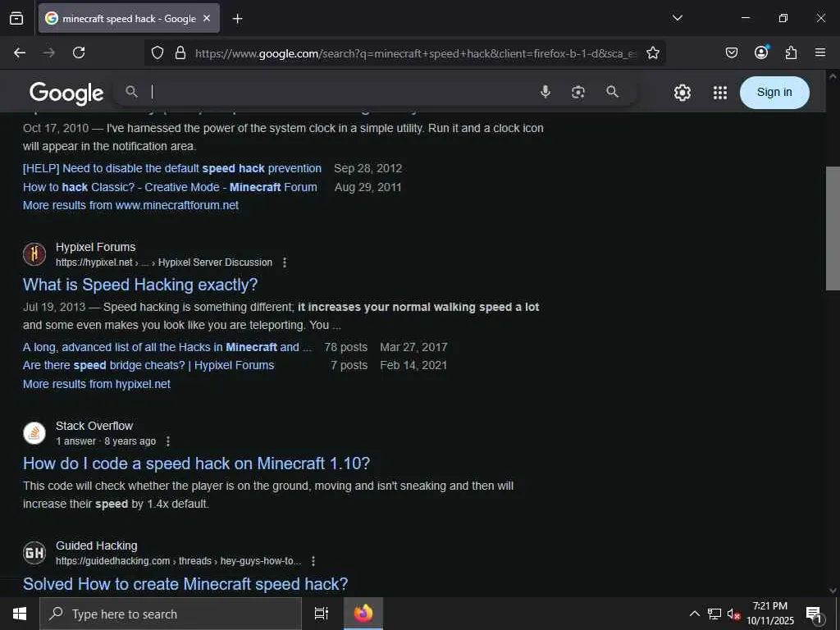The height and width of the screenshot is (630, 840).
Task: Open network status tray icon
Action: 714,614
